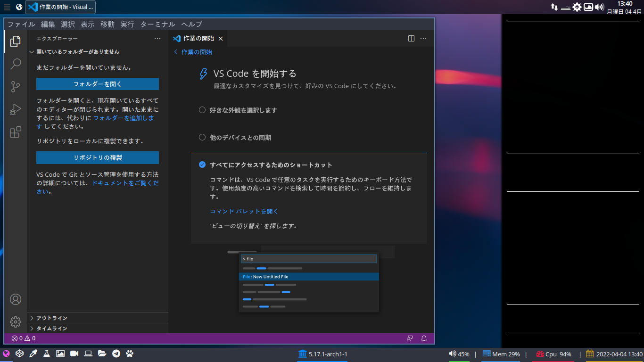Open the 実行 menu
The height and width of the screenshot is (362, 644).
(127, 25)
